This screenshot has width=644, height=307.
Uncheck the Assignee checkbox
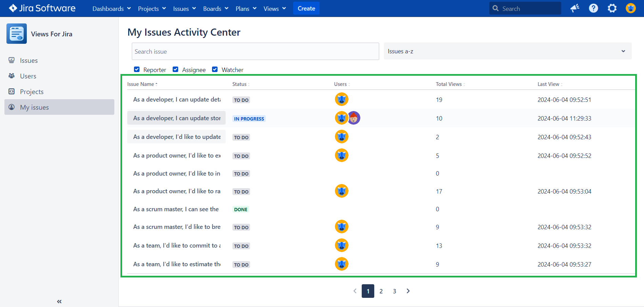coord(175,69)
